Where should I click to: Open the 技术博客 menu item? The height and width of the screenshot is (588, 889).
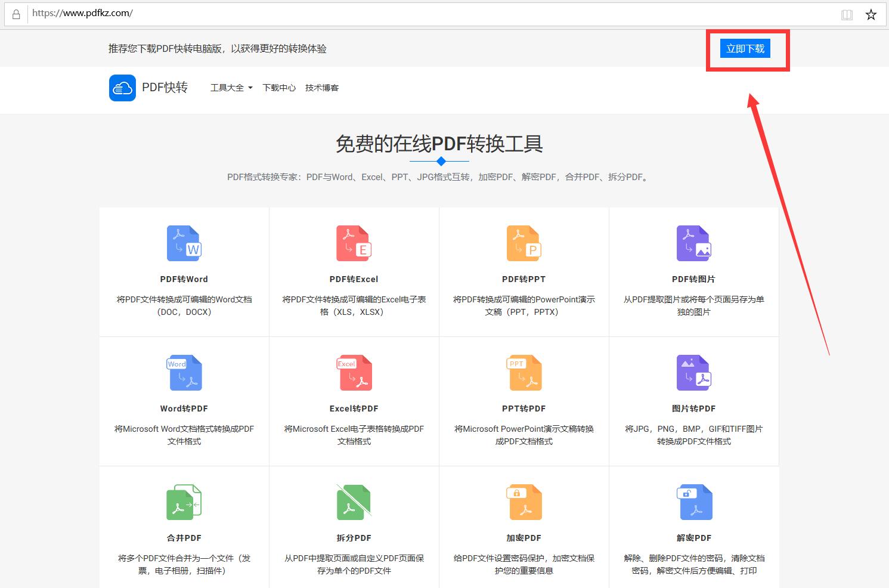(321, 87)
